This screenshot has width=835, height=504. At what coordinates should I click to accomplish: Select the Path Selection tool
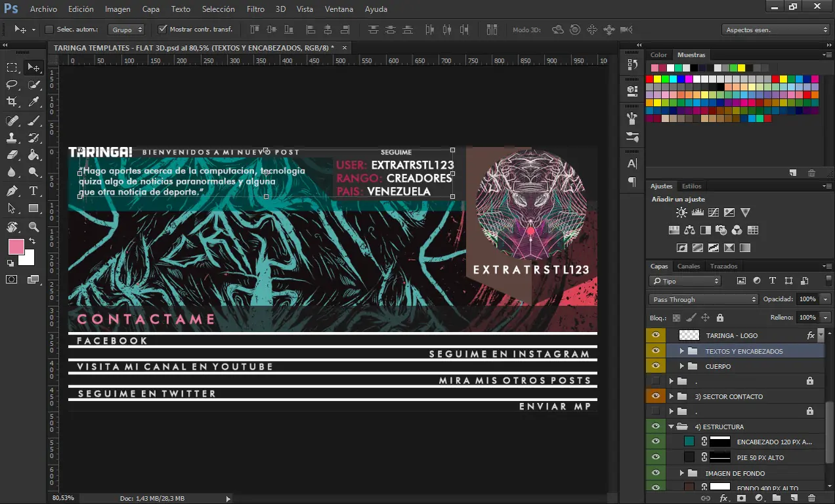point(12,208)
